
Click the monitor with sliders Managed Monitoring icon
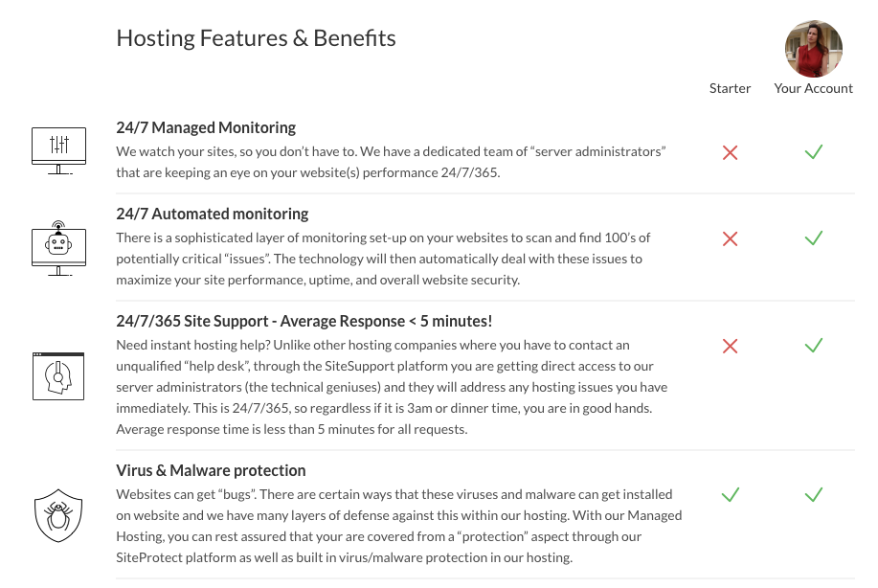(59, 150)
